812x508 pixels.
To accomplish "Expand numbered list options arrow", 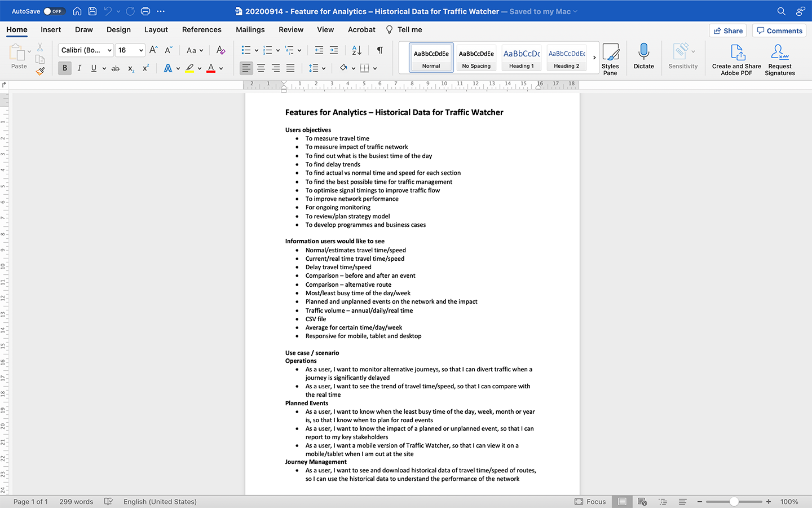I will [278, 50].
